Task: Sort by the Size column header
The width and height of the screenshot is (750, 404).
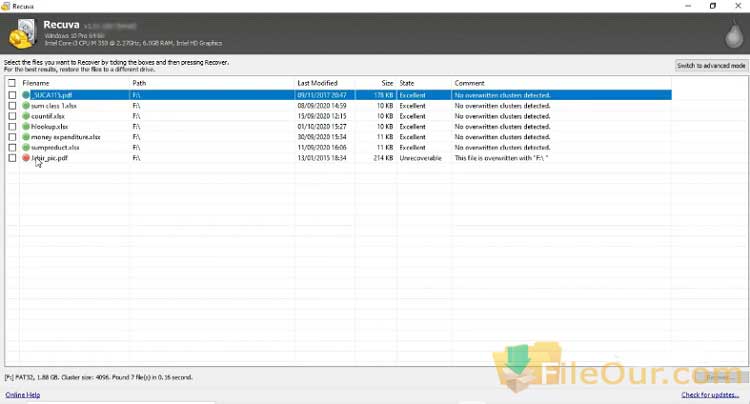Action: (x=387, y=83)
